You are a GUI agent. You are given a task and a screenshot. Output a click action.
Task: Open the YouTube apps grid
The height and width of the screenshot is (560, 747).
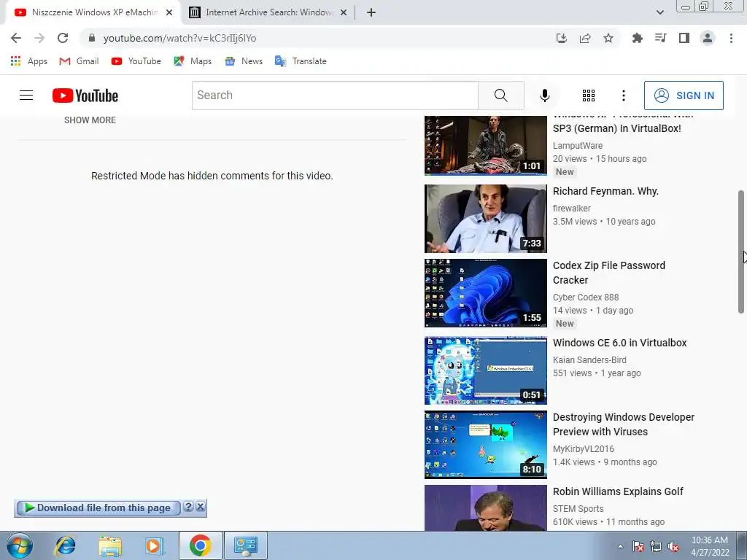589,96
